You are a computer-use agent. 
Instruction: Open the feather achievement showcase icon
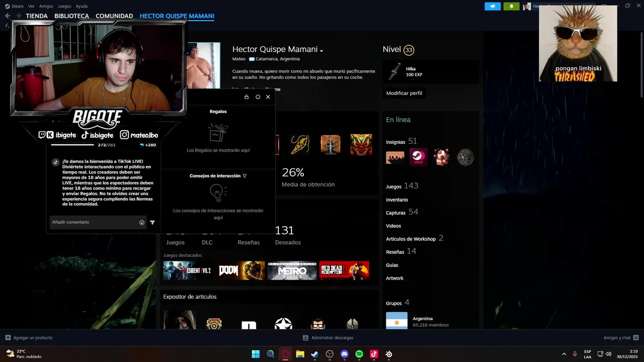tap(300, 145)
